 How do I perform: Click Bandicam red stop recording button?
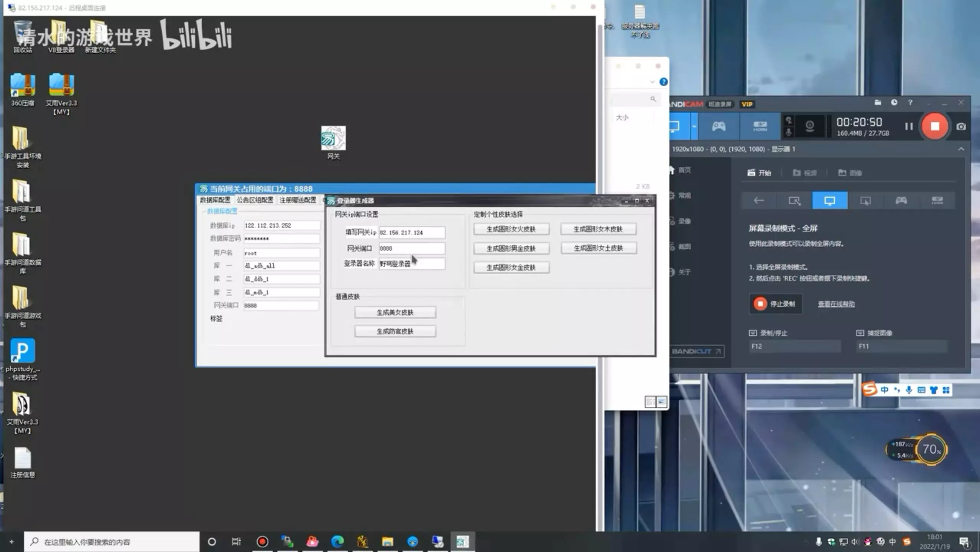pyautogui.click(x=934, y=127)
